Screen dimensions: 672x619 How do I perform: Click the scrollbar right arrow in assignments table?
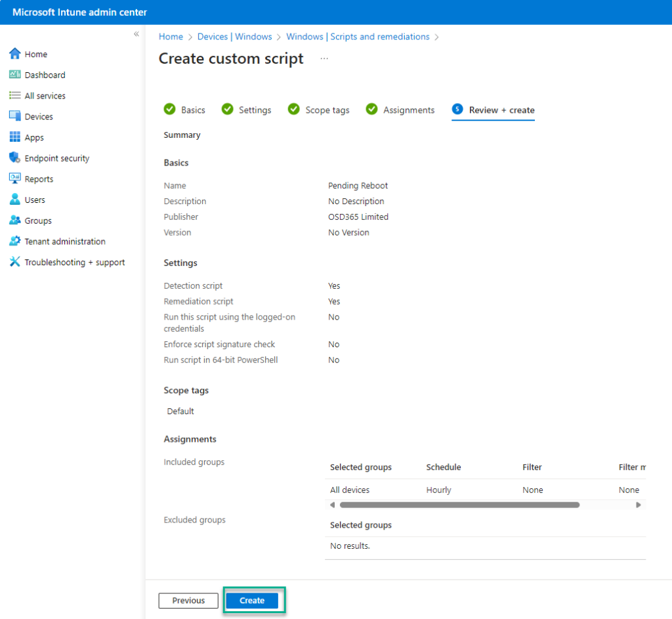tap(638, 505)
